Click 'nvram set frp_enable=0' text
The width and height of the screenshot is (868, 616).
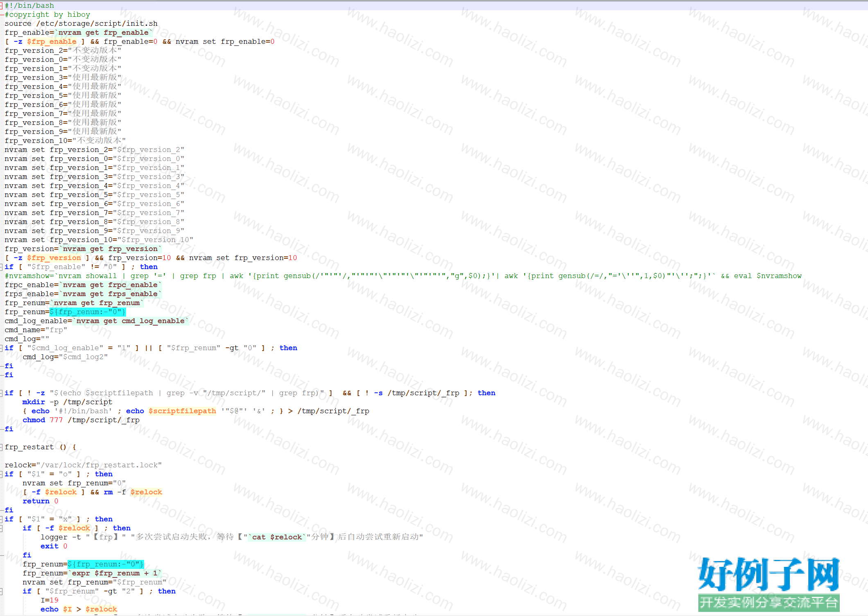[x=225, y=41]
